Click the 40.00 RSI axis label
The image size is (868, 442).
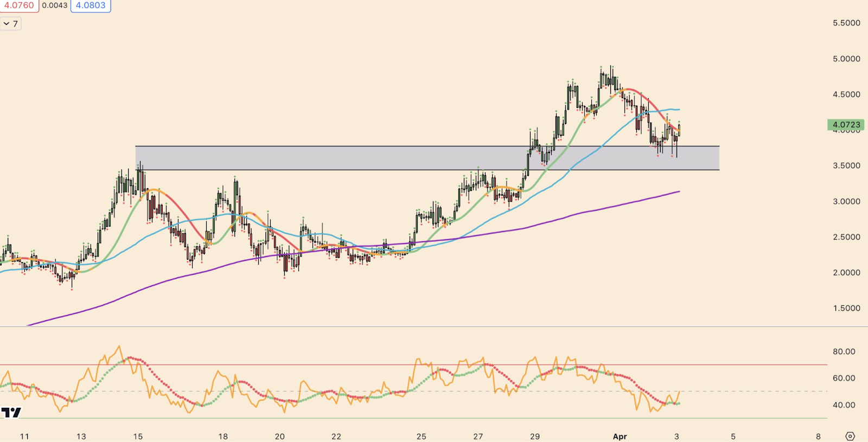pos(844,405)
